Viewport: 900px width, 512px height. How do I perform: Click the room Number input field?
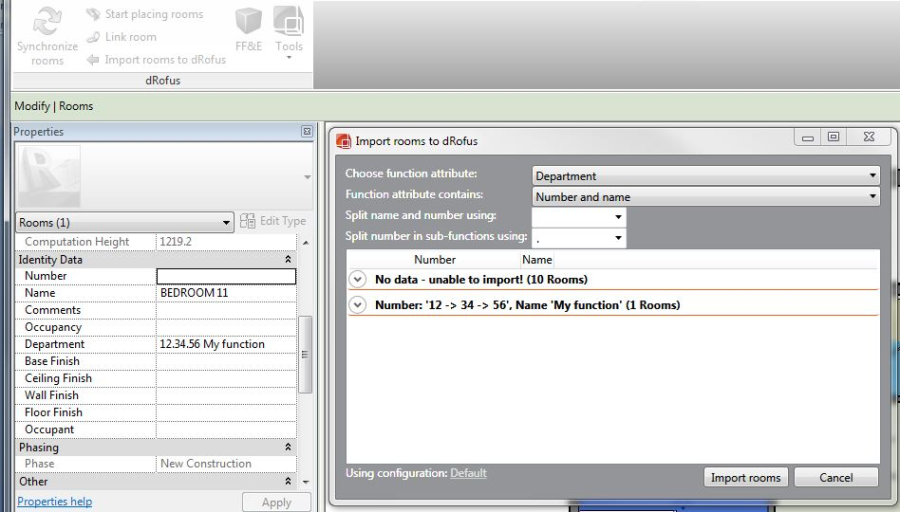(x=226, y=276)
